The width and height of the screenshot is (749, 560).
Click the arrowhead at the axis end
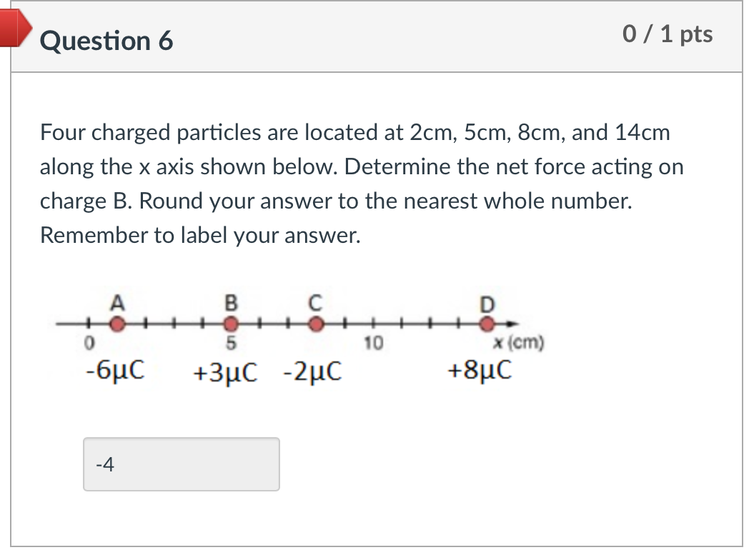click(x=512, y=324)
